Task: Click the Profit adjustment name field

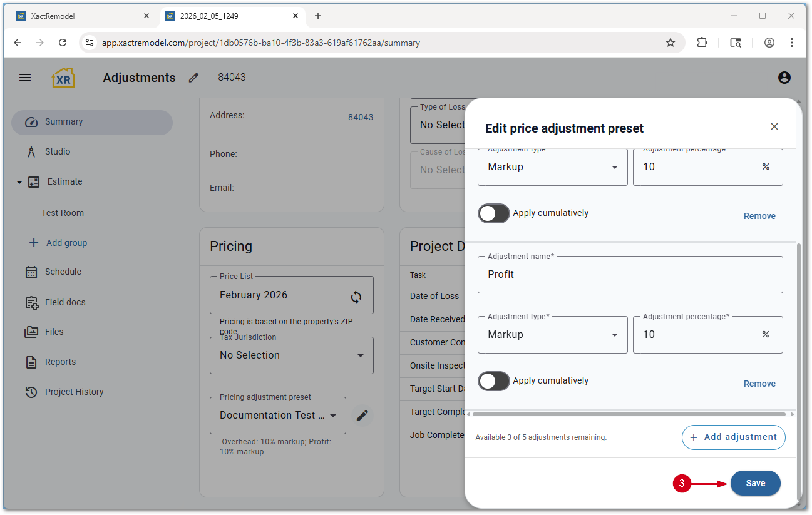Action: point(630,275)
